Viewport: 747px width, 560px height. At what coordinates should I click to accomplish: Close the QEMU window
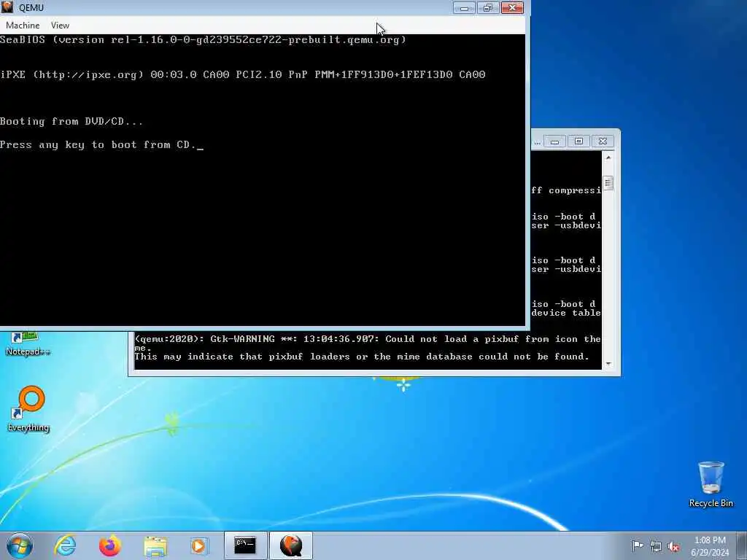tap(512, 7)
